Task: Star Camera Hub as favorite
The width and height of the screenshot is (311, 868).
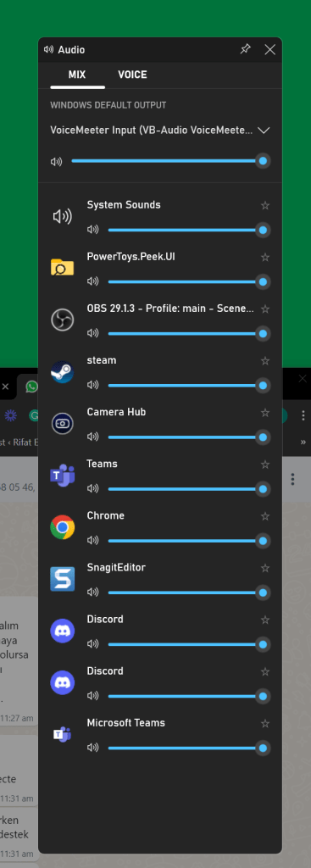Action: tap(265, 413)
